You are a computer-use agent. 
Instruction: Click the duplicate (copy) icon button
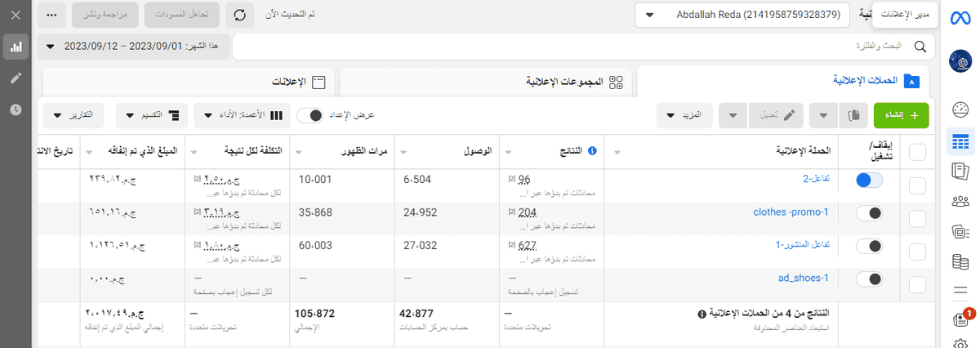[x=854, y=116]
